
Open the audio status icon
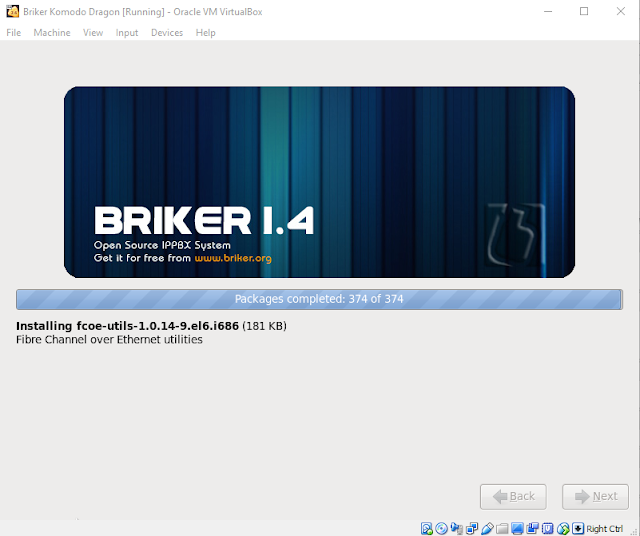(x=457, y=529)
